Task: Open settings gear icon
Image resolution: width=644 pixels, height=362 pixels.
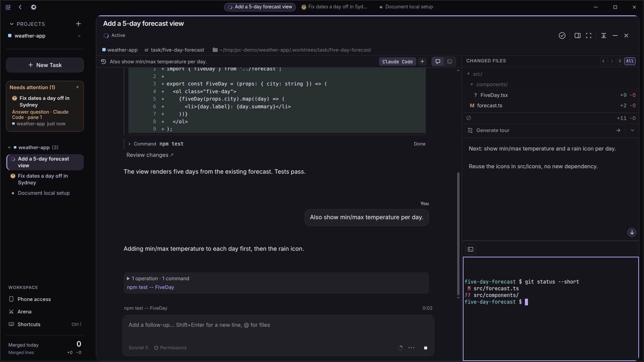Action: click(34, 7)
